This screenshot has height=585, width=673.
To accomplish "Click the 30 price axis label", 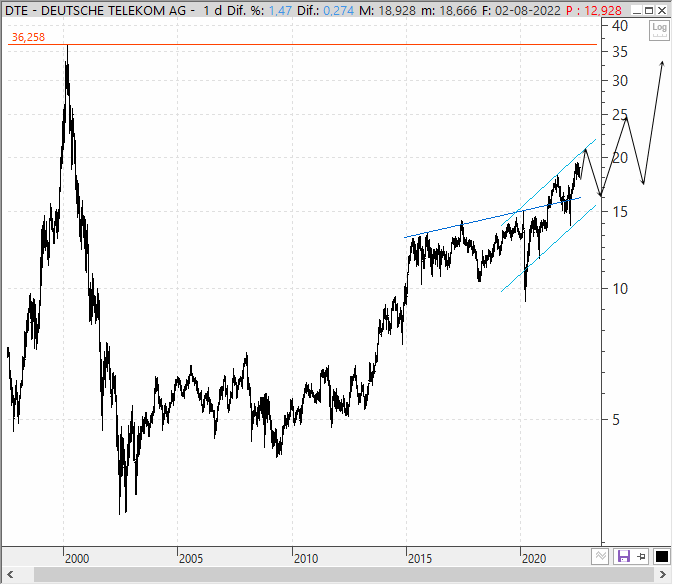I will point(620,81).
